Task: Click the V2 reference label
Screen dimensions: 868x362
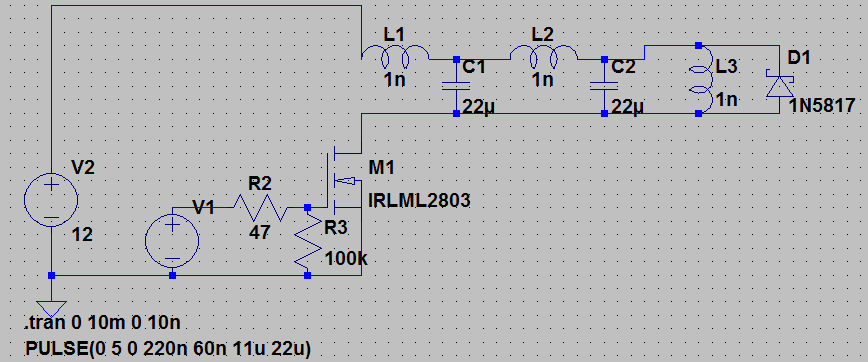Action: click(x=83, y=168)
